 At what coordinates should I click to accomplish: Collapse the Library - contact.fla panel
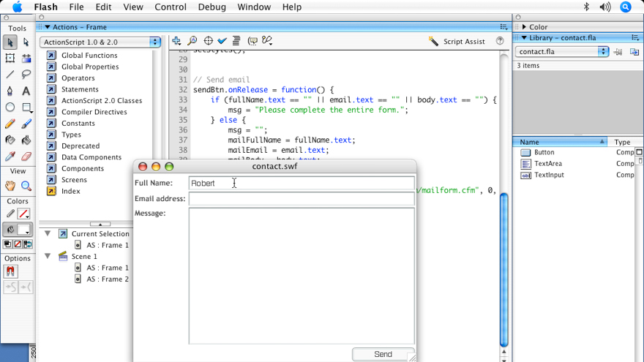(524, 38)
